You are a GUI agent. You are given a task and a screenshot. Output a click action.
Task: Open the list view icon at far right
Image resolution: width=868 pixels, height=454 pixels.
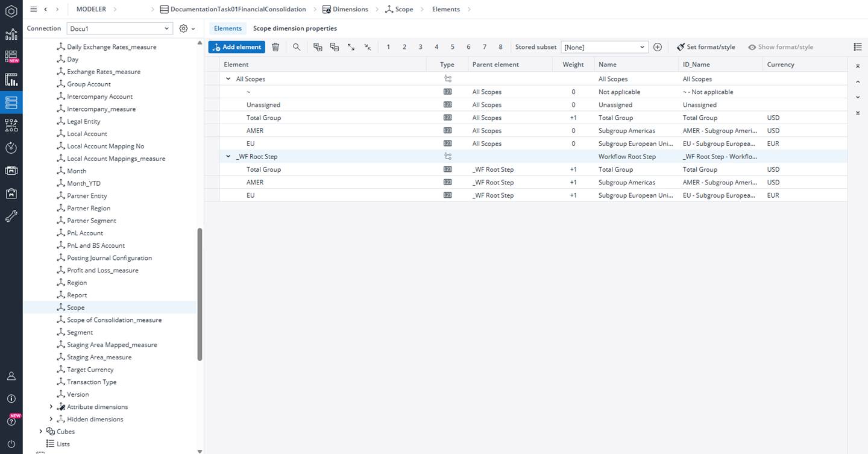click(858, 47)
